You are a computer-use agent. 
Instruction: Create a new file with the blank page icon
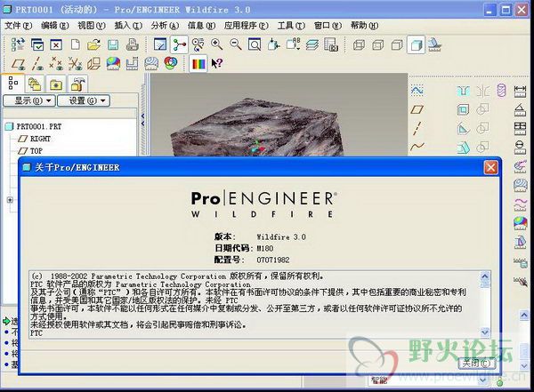(76, 44)
